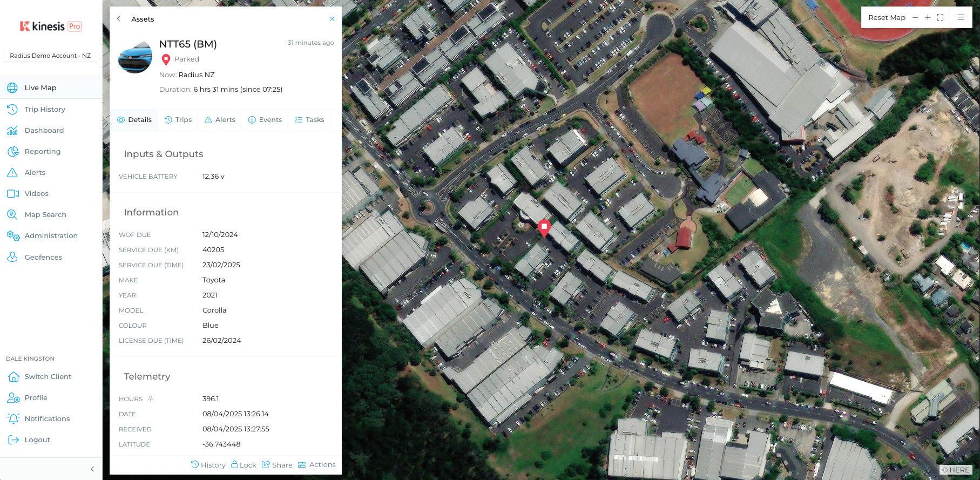Click the red parked vehicle map marker

[x=544, y=228]
